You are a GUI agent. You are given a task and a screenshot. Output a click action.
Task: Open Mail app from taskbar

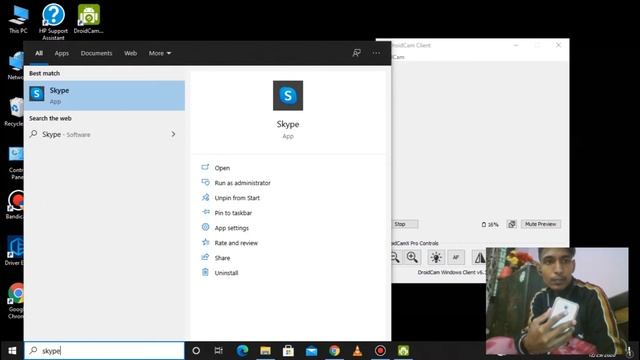[311, 351]
